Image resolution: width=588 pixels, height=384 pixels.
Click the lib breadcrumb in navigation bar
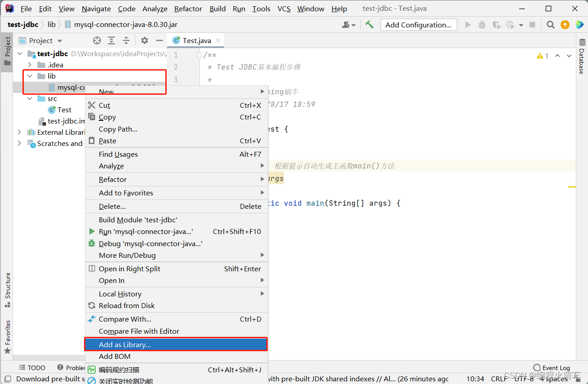(52, 24)
